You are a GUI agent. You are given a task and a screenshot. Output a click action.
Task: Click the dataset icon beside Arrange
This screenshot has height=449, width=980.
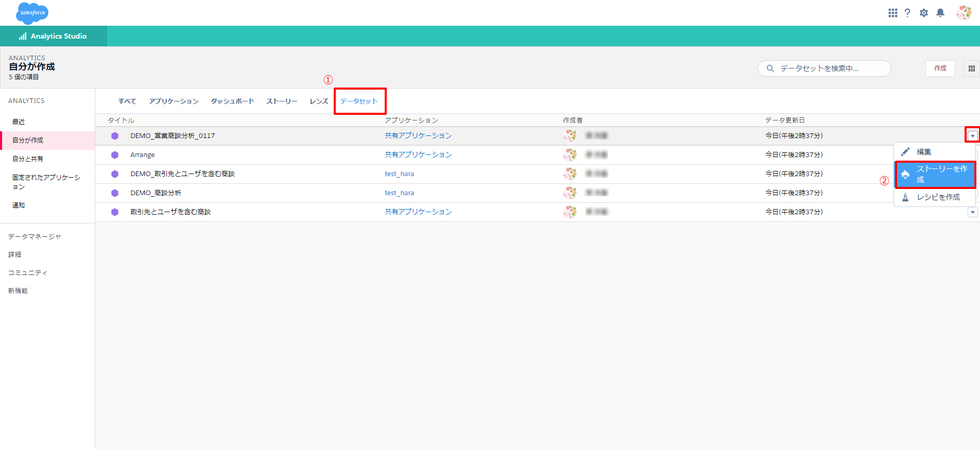click(x=115, y=155)
